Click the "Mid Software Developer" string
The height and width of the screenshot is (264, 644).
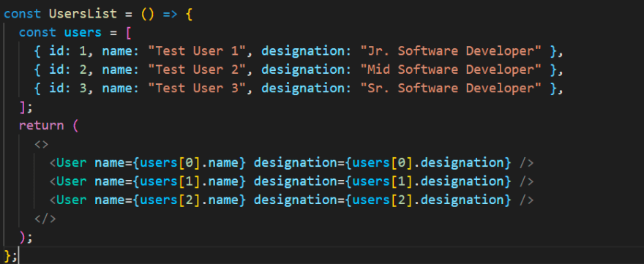pos(451,69)
